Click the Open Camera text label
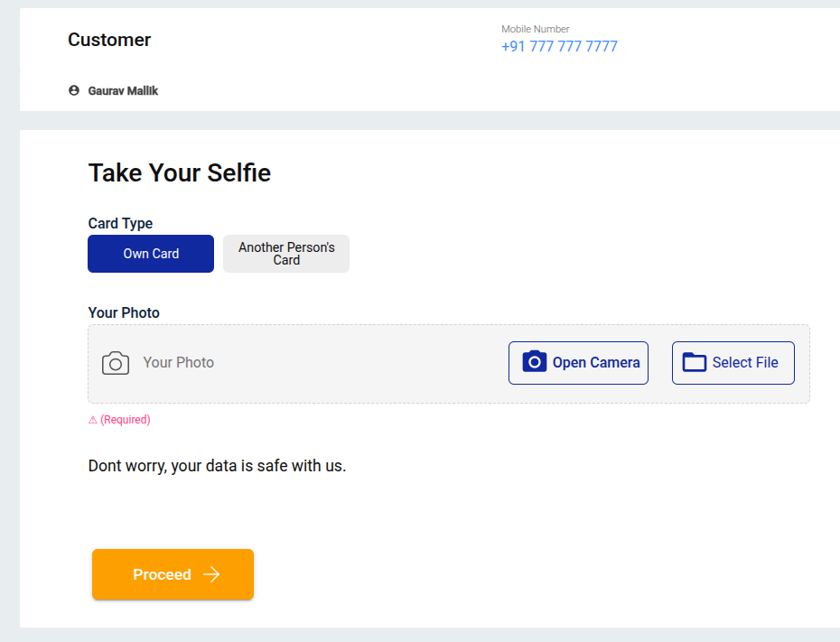The image size is (840, 642). pyautogui.click(x=596, y=362)
